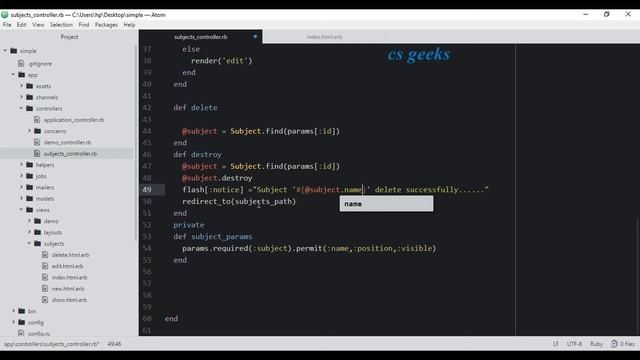Expand the helpers folder chevron
This screenshot has width=640, height=360.
(x=22, y=164)
